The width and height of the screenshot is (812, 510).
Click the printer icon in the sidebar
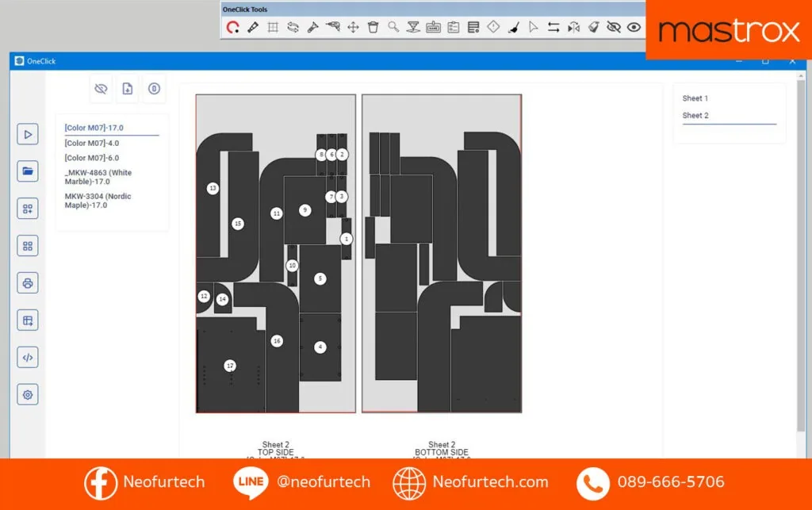pyautogui.click(x=28, y=282)
